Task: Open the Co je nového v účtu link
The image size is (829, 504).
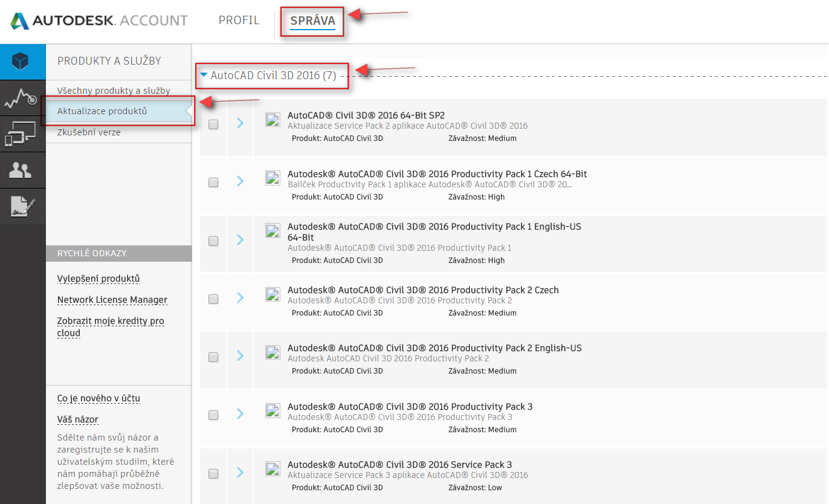Action: (98, 398)
